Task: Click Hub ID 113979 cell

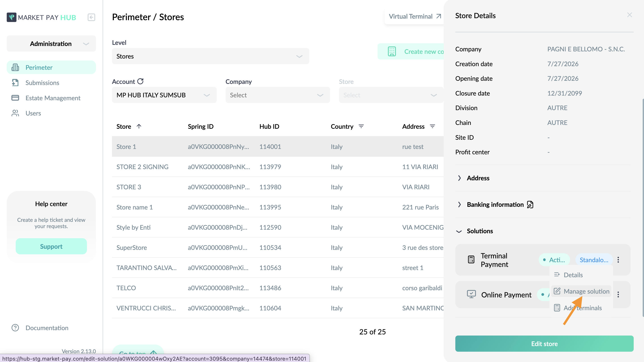Action: [270, 167]
